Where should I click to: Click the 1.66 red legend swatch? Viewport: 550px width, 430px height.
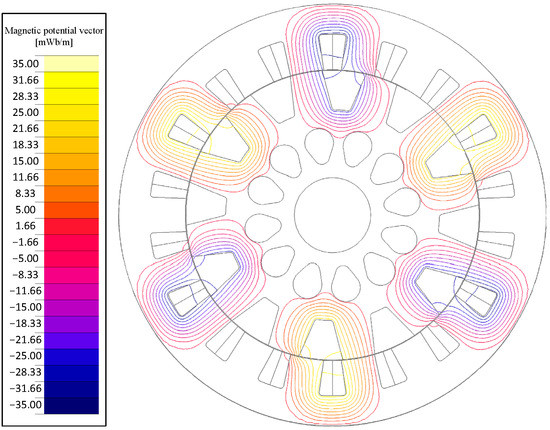[x=71, y=226]
